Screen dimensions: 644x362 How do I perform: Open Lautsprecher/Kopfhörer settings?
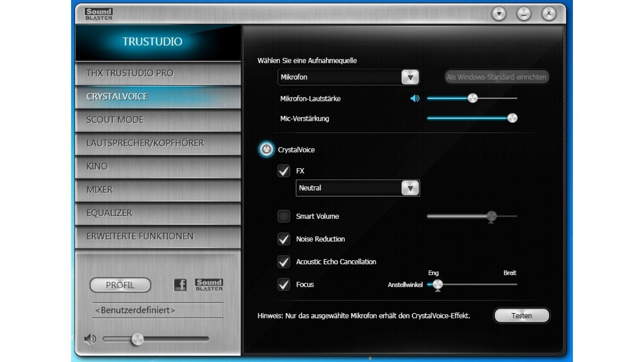point(158,143)
